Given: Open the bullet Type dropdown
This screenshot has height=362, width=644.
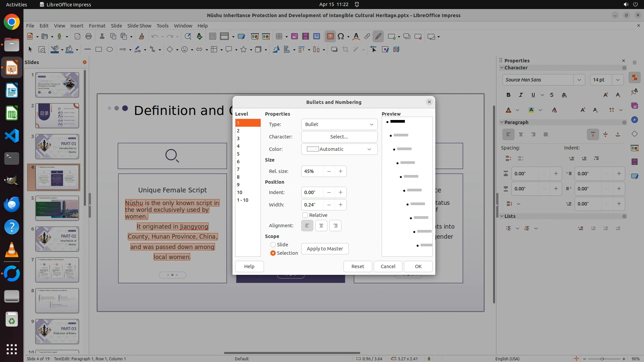Looking at the screenshot, I should click(x=339, y=124).
